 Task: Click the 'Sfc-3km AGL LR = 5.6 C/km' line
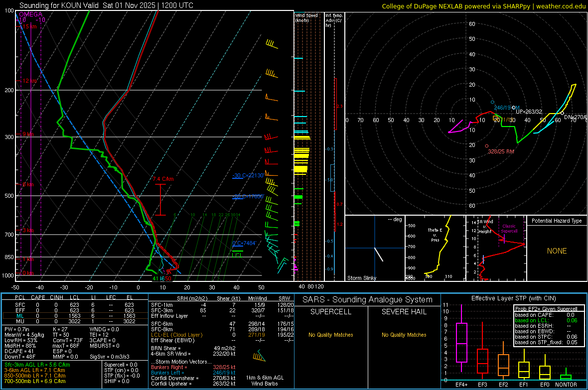click(x=37, y=365)
